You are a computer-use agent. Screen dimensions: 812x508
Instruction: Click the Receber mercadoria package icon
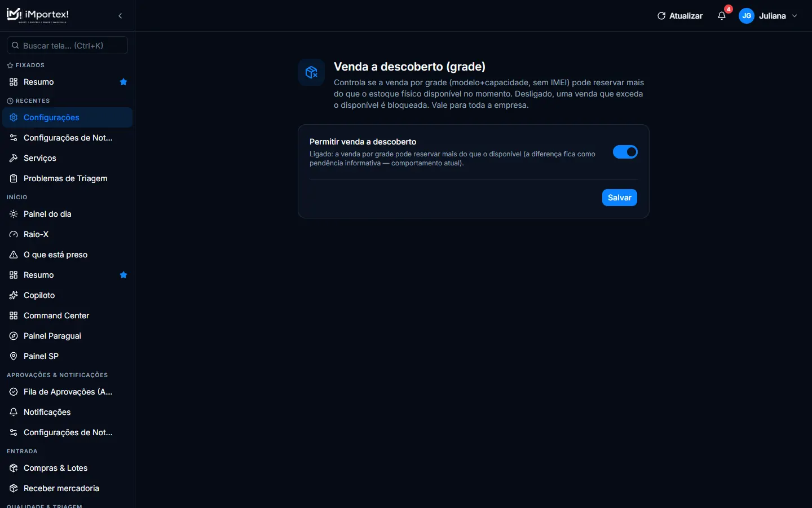pos(14,488)
